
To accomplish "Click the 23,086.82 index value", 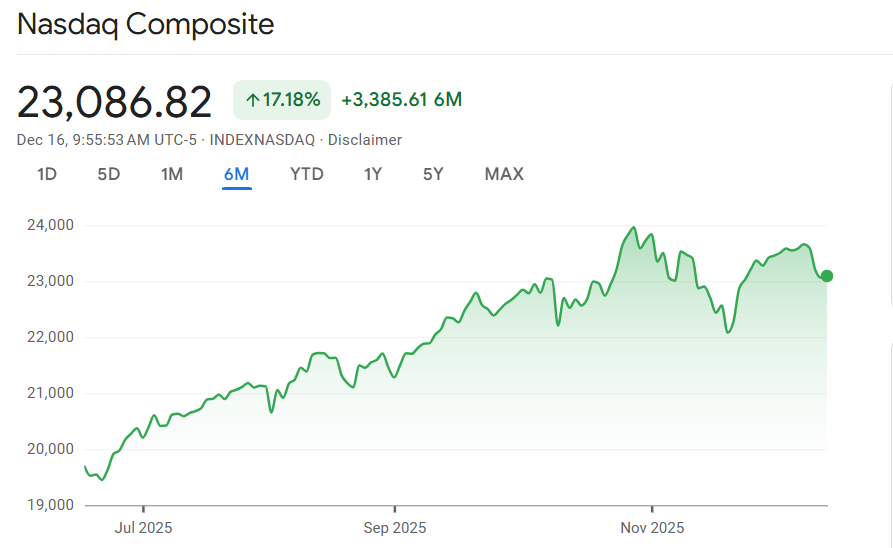I will [115, 102].
